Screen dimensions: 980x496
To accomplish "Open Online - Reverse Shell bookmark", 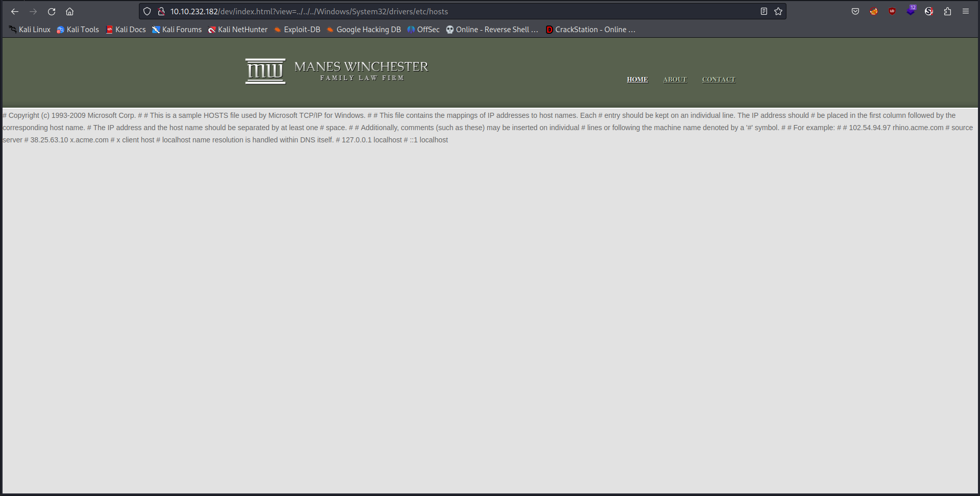I will 492,30.
